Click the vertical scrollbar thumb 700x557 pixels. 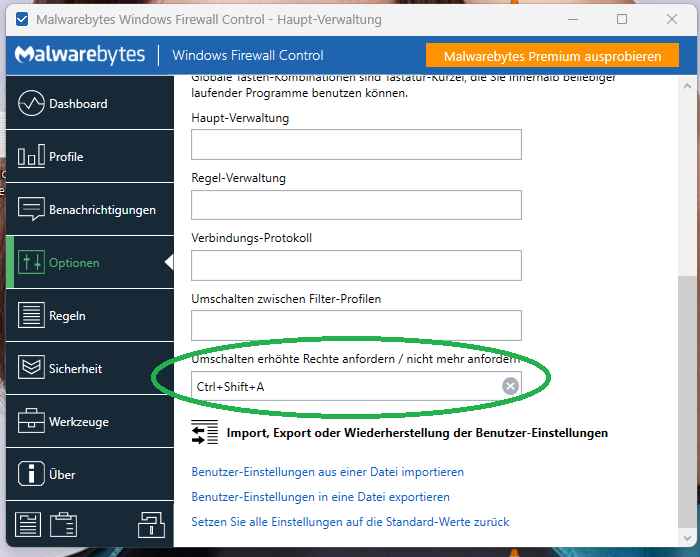point(687,402)
